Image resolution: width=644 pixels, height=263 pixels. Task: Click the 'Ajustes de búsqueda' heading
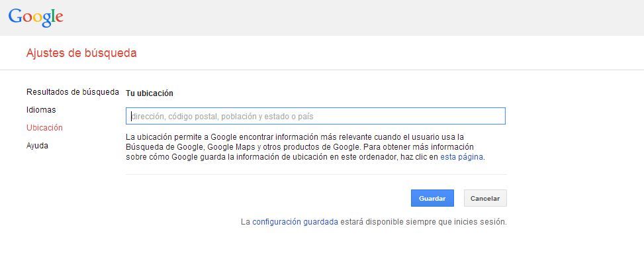pos(81,53)
